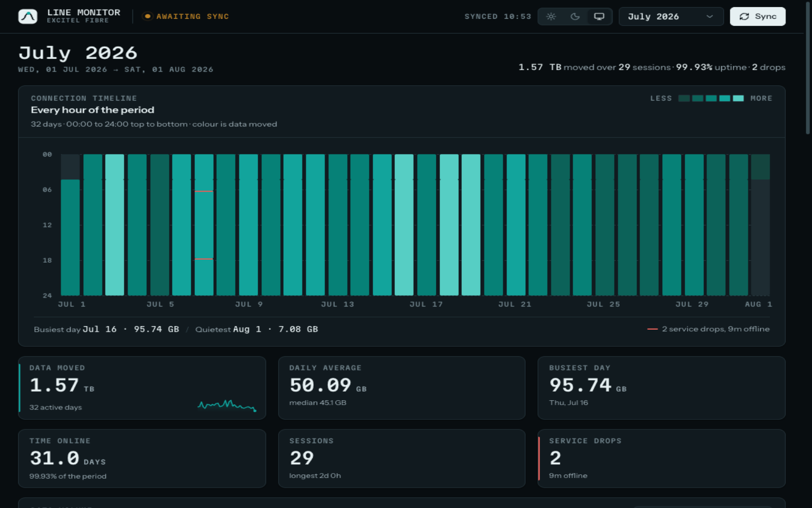Click the lower red service drop marker
Image resolution: width=812 pixels, height=508 pixels.
(204, 259)
